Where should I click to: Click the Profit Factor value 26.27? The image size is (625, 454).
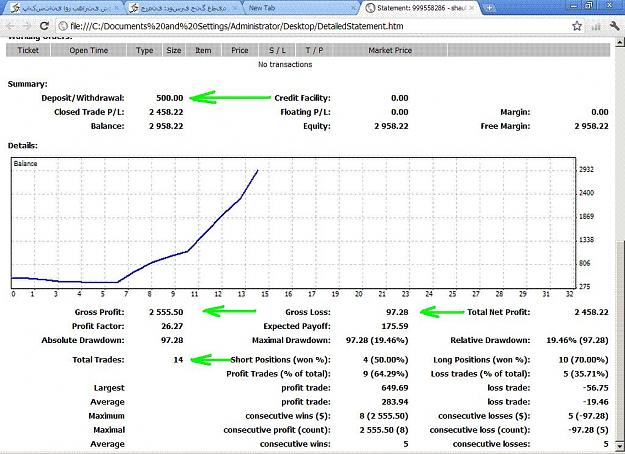coord(172,326)
